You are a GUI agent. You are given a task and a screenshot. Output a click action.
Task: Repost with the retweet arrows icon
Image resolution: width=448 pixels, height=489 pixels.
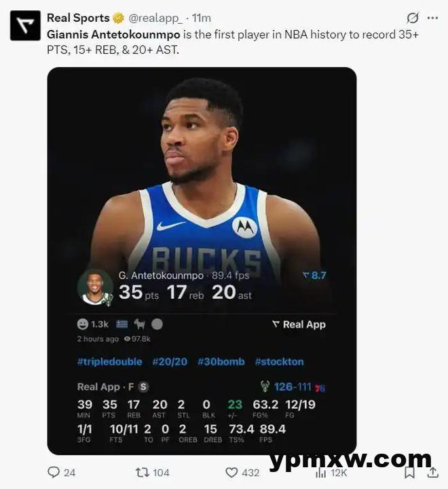coord(142,473)
